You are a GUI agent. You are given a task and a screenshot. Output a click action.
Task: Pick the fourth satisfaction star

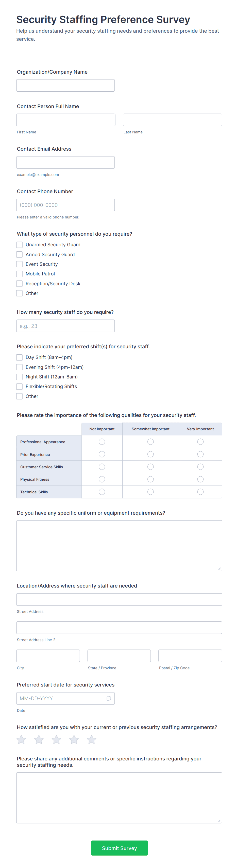pyautogui.click(x=74, y=740)
